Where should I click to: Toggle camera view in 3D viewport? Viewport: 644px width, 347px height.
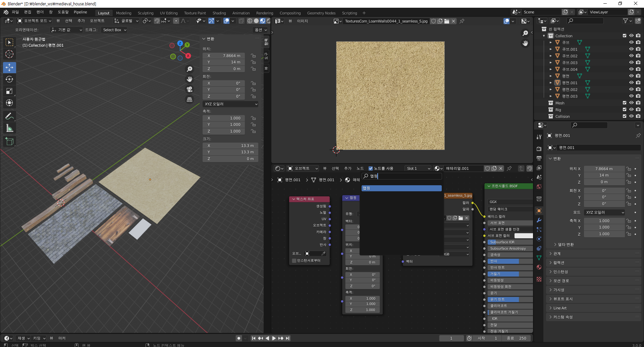(x=190, y=89)
